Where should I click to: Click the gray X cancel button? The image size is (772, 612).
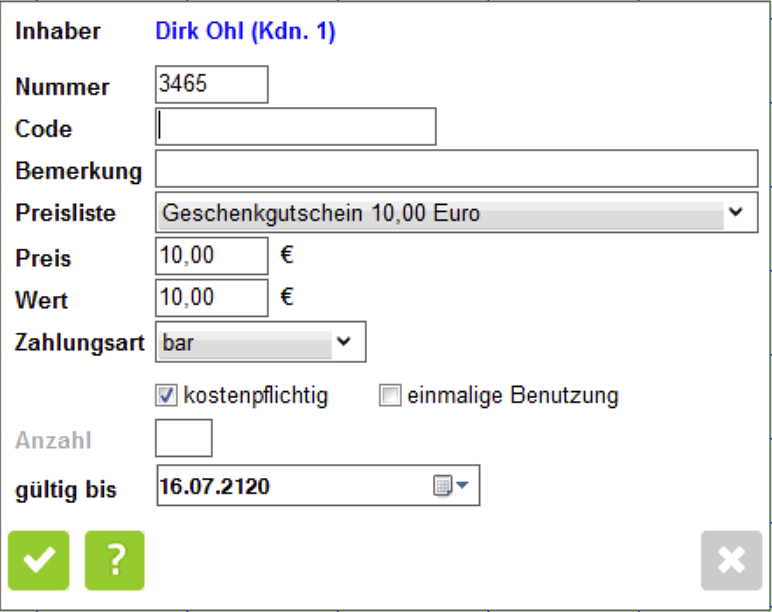point(731,560)
